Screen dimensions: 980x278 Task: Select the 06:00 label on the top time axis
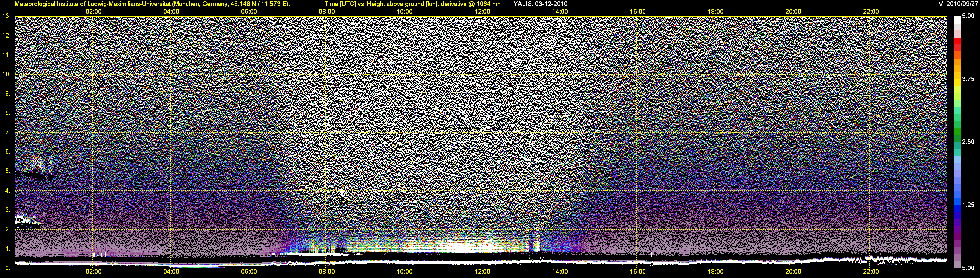tap(249, 12)
